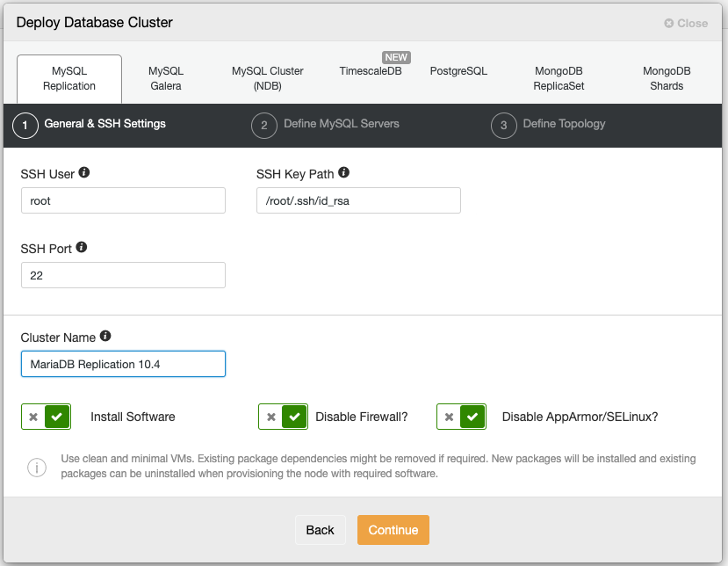Click step 3 circle icon

[x=504, y=126]
